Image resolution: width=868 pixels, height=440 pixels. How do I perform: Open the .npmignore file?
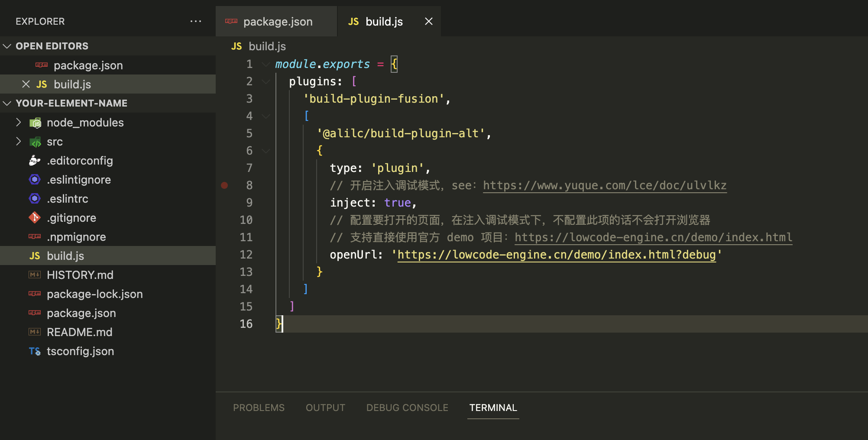point(76,236)
